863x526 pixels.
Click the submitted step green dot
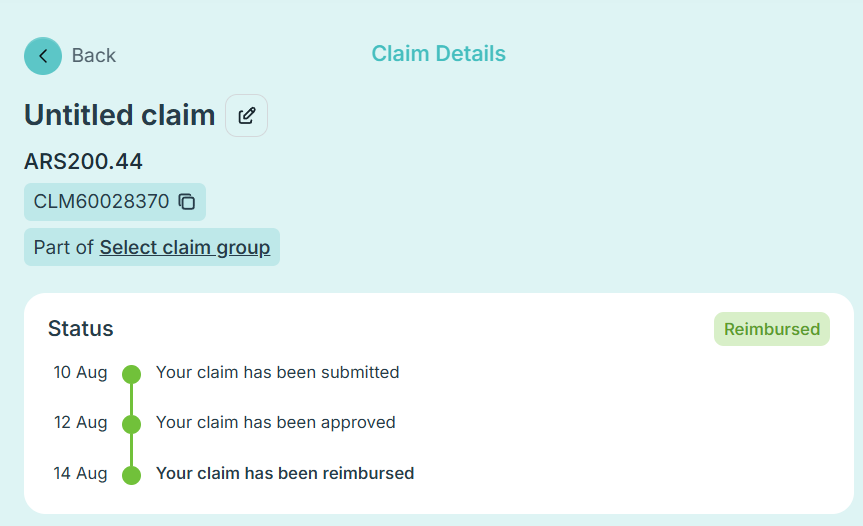click(131, 374)
